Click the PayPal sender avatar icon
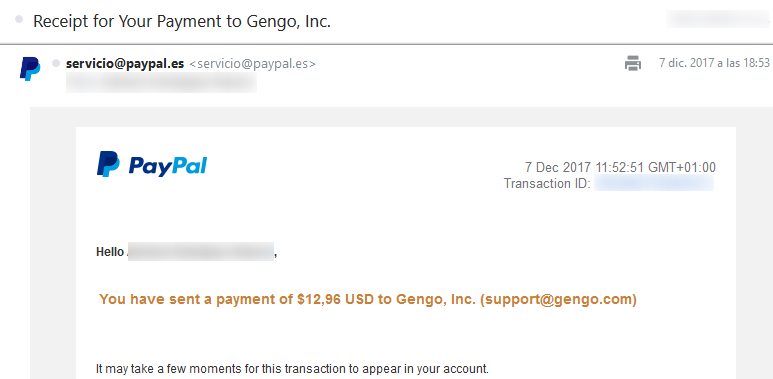Screen dimensions: 773x379 coord(30,69)
